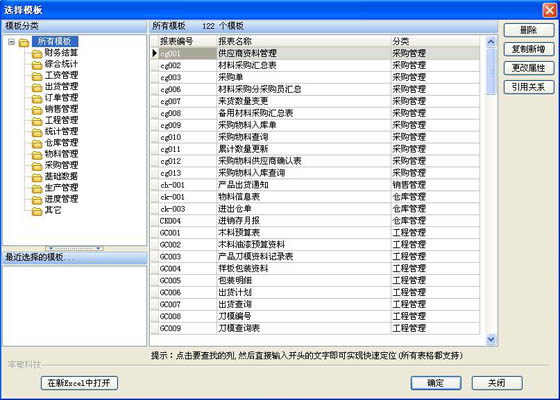560x400 pixels.
Task: Click the scrollbar up arrow in the template list
Action: point(491,42)
